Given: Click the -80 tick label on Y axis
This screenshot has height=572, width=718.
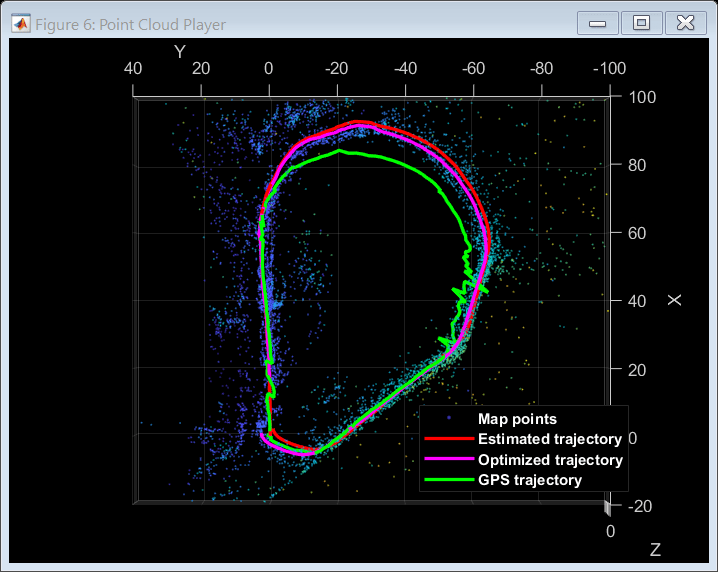Looking at the screenshot, I should tap(541, 69).
